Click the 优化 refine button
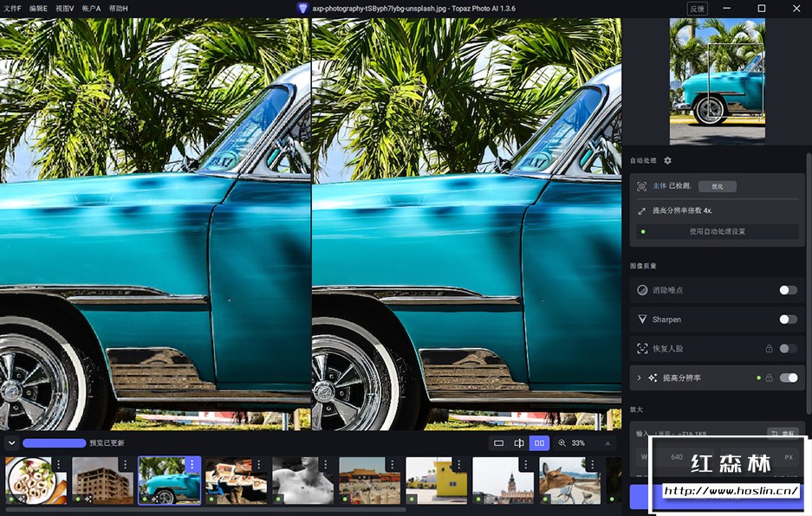The width and height of the screenshot is (812, 516). pyautogui.click(x=718, y=186)
